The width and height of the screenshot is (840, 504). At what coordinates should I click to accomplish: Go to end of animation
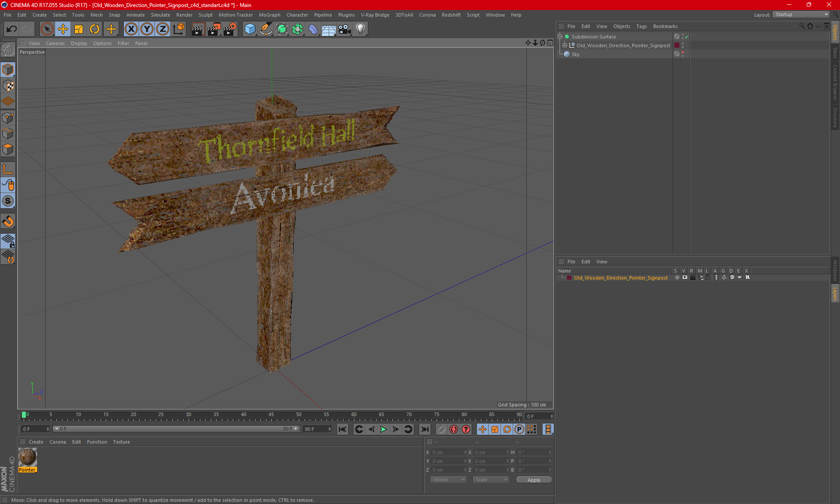(424, 429)
